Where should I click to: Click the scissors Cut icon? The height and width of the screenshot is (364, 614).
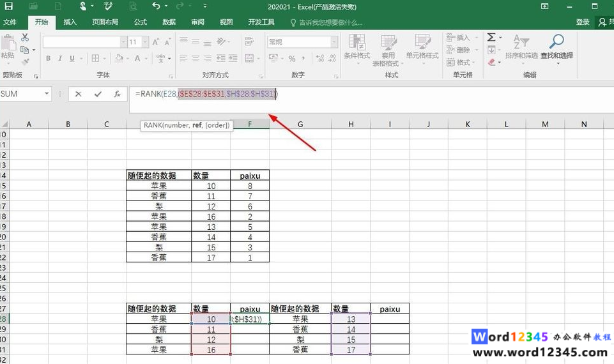pos(25,38)
